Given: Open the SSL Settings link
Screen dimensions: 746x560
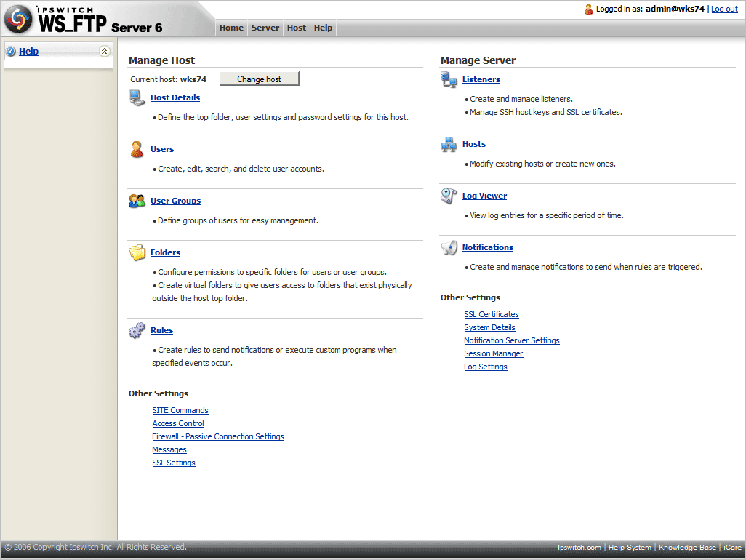Looking at the screenshot, I should pos(174,463).
